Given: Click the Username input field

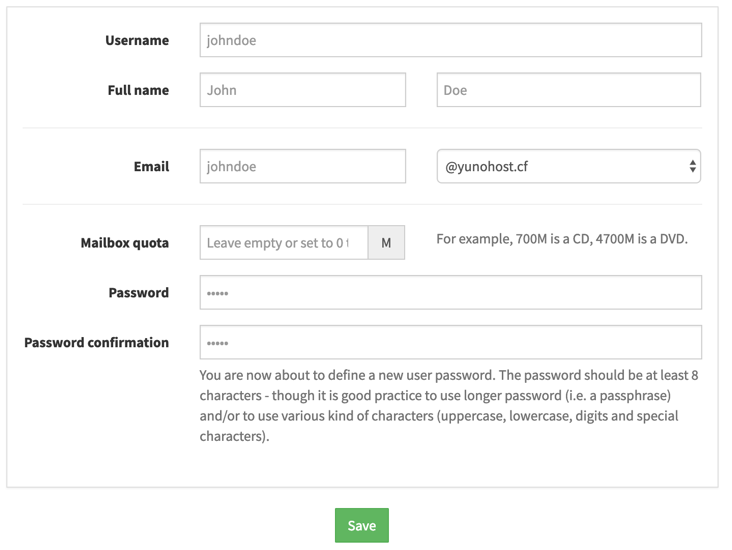Looking at the screenshot, I should (450, 41).
